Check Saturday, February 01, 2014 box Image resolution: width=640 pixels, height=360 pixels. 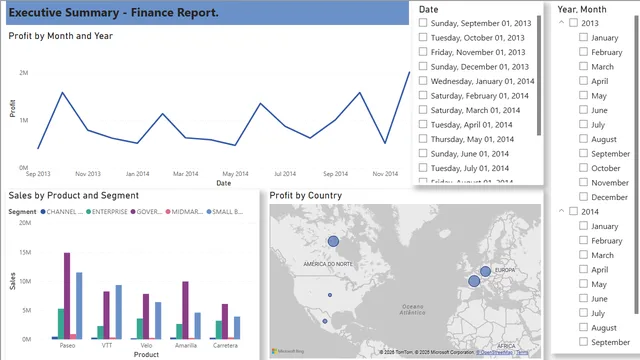tap(423, 95)
